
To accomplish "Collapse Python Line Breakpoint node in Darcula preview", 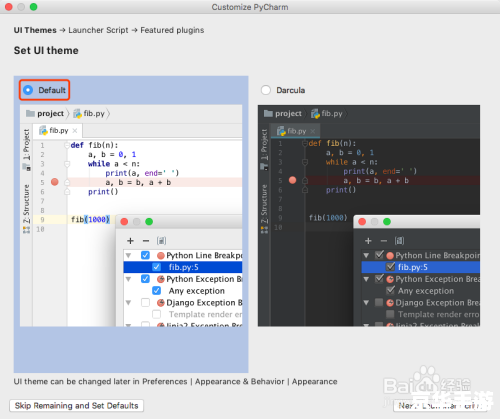I will point(366,256).
